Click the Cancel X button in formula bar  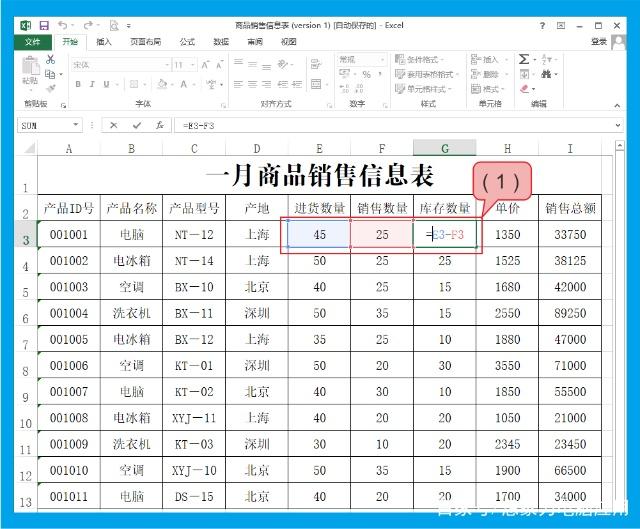point(114,125)
